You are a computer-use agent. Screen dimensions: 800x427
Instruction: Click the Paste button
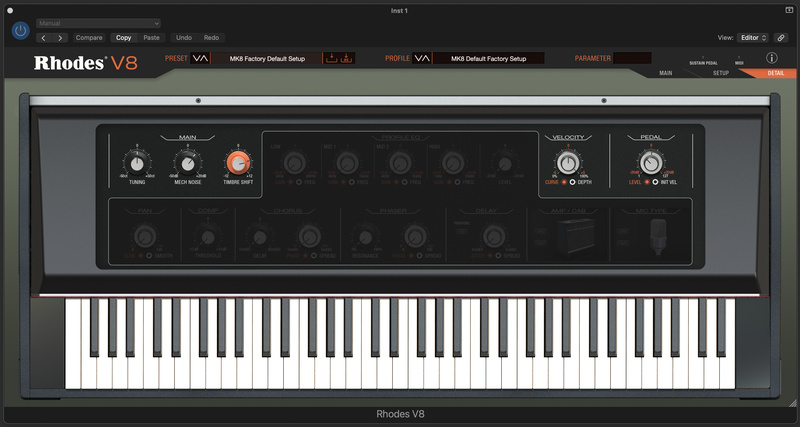point(151,38)
